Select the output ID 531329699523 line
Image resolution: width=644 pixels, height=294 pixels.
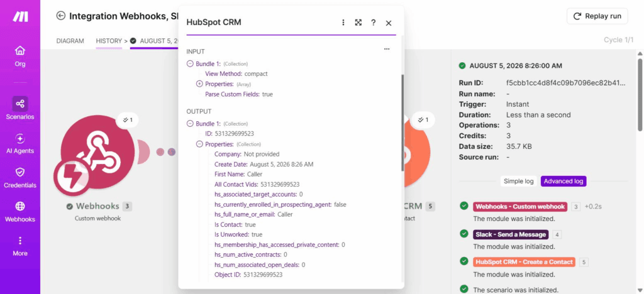230,134
